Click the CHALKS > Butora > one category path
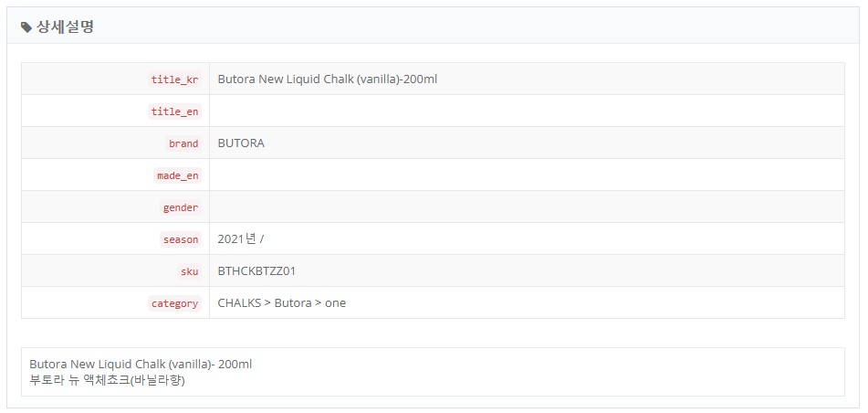 pos(281,303)
